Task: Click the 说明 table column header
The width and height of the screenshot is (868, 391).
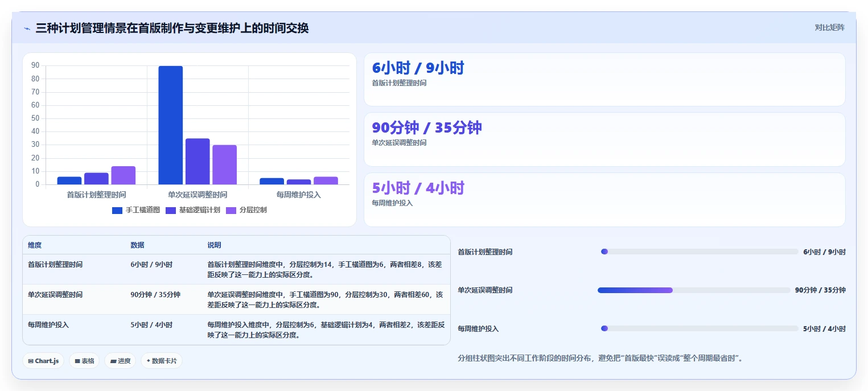Action: point(214,245)
